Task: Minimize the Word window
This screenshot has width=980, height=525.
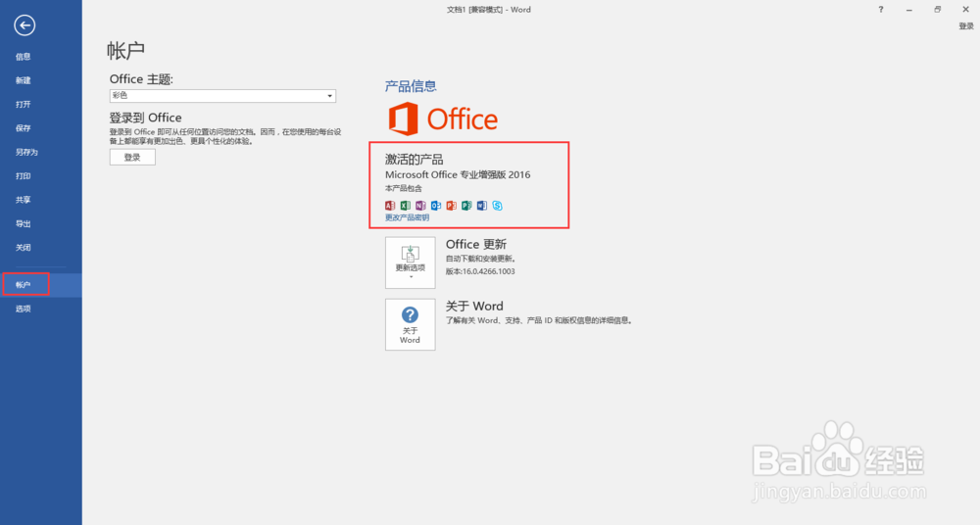Action: coord(908,10)
